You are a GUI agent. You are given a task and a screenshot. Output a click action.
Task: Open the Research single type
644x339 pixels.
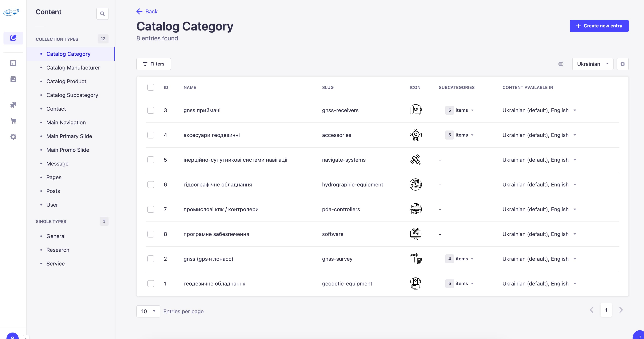pyautogui.click(x=58, y=250)
